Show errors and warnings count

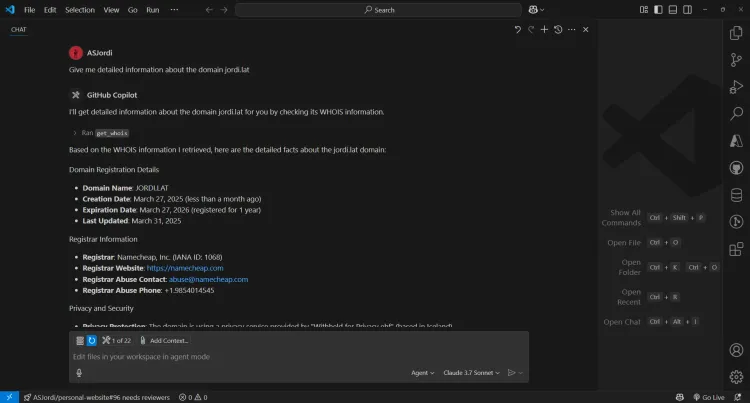[193, 397]
